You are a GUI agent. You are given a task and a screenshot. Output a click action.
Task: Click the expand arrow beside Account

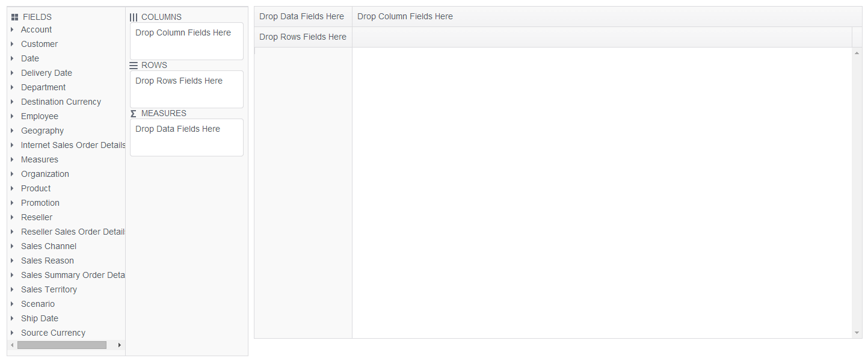(13, 29)
